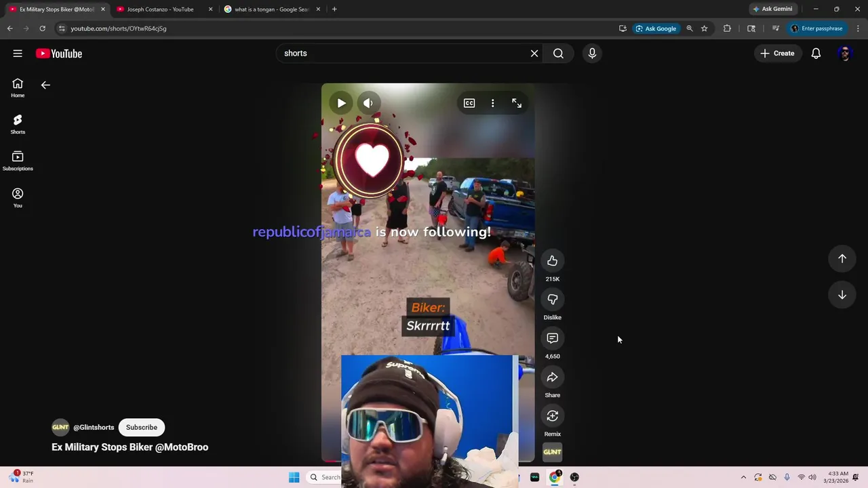Click the search magnifier button

pos(558,54)
